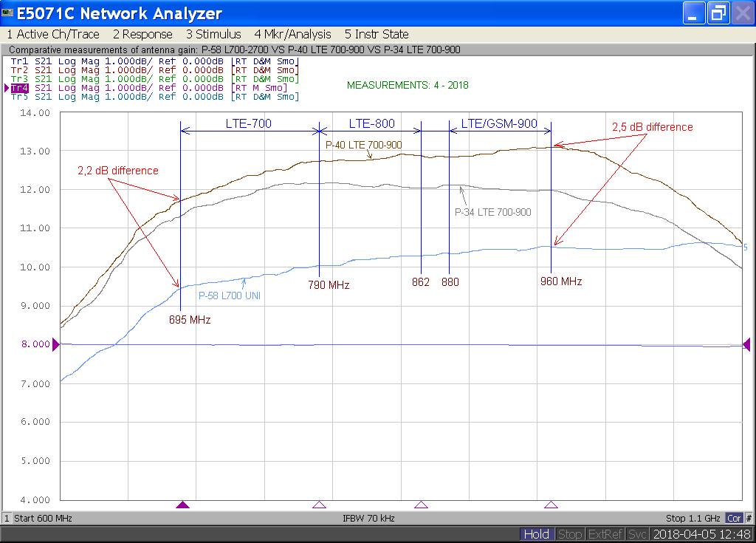Open the 2 Response menu
This screenshot has height=543, width=756.
pos(142,34)
